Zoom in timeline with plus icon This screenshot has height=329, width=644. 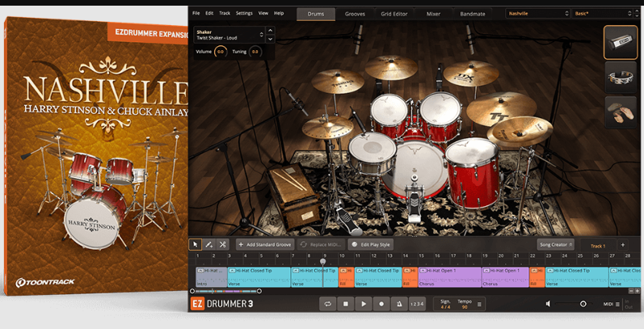[x=637, y=291]
